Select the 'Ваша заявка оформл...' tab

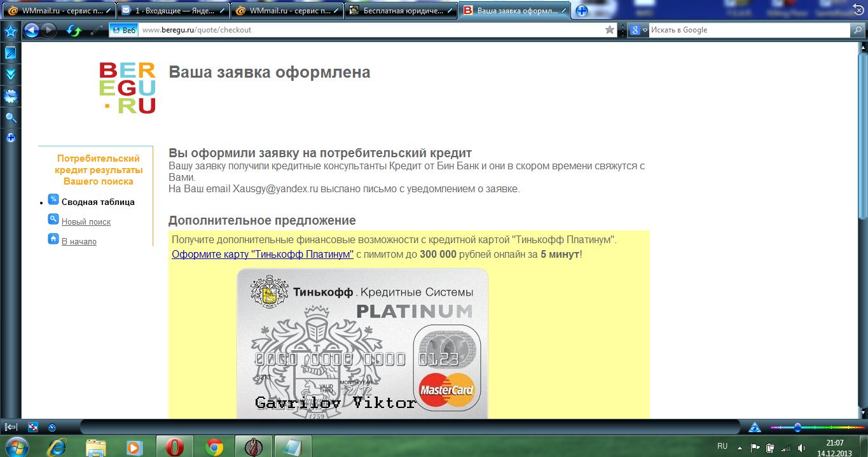click(x=514, y=11)
